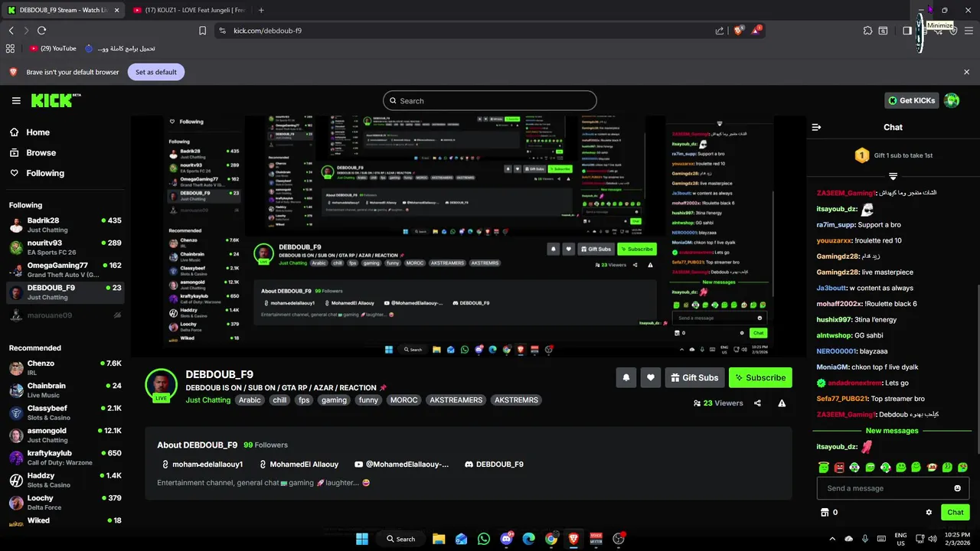Open emoji picker in message box
Viewport: 980px width, 551px height.
pos(957,488)
